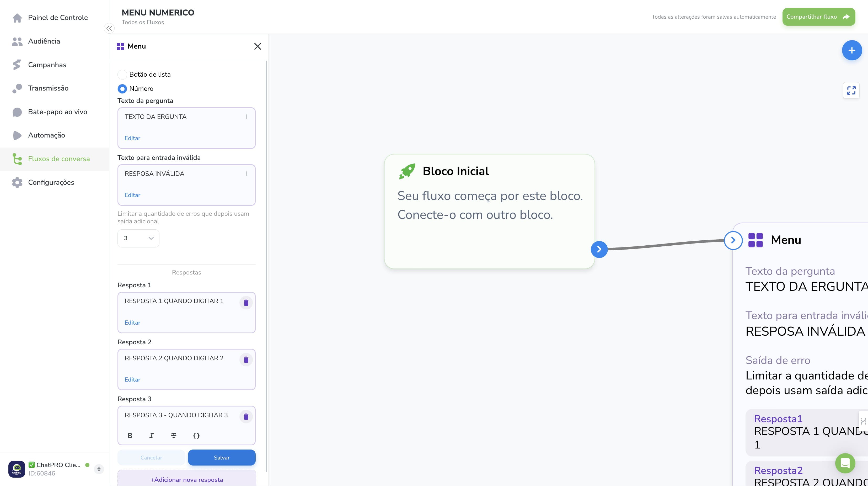868x486 pixels.
Task: Click Todos os Fluxos breadcrumb link
Action: point(143,22)
